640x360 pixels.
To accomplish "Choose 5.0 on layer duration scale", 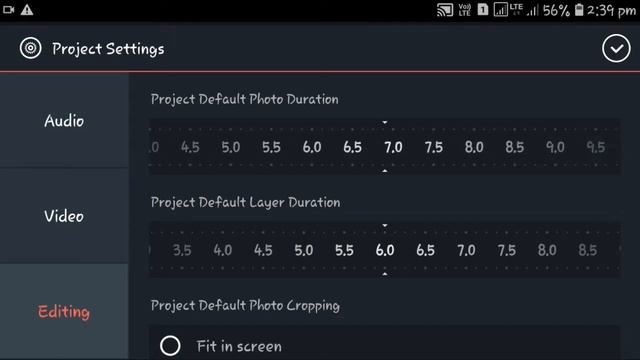I will coord(304,250).
